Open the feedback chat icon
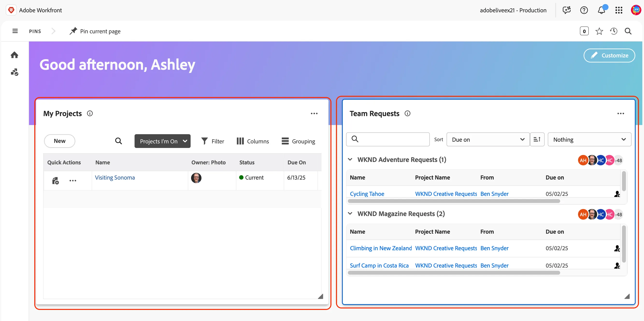 pos(566,10)
